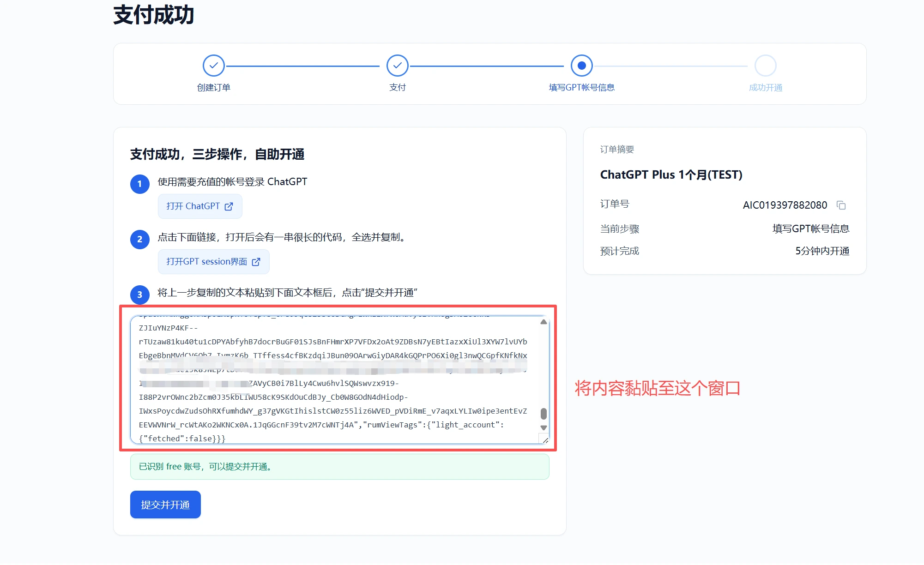Click the 点击下面链接 step two instruction text
The height and width of the screenshot is (565, 924).
[x=284, y=237]
